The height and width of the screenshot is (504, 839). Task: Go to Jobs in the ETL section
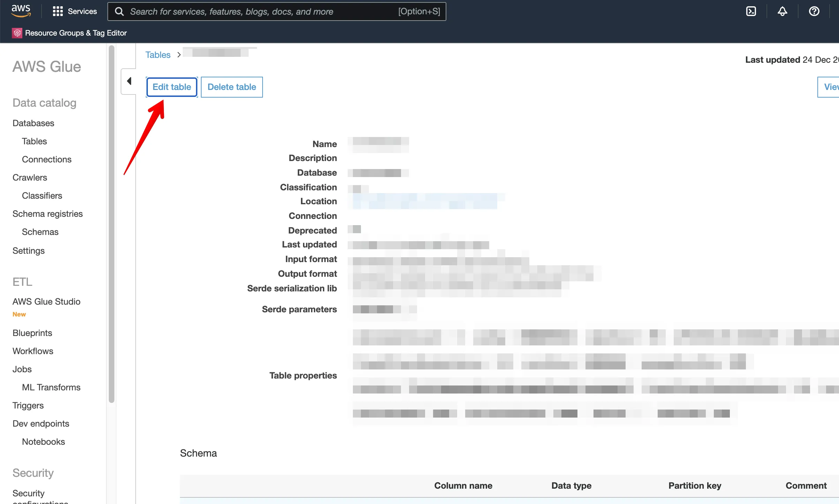click(22, 369)
